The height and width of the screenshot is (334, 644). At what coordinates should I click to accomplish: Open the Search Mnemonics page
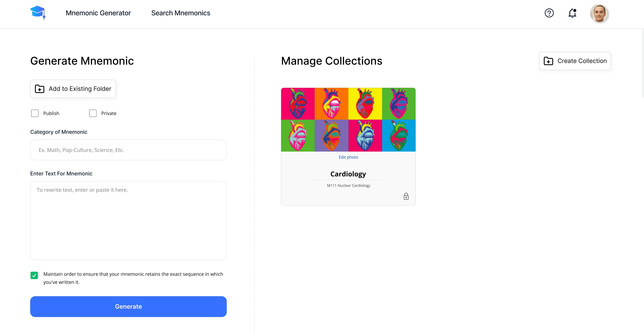[181, 13]
